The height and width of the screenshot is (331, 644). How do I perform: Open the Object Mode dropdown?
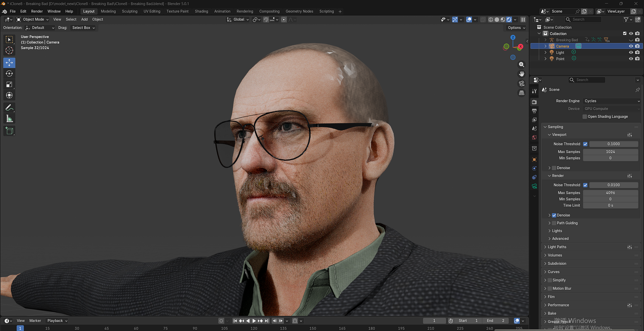click(33, 19)
